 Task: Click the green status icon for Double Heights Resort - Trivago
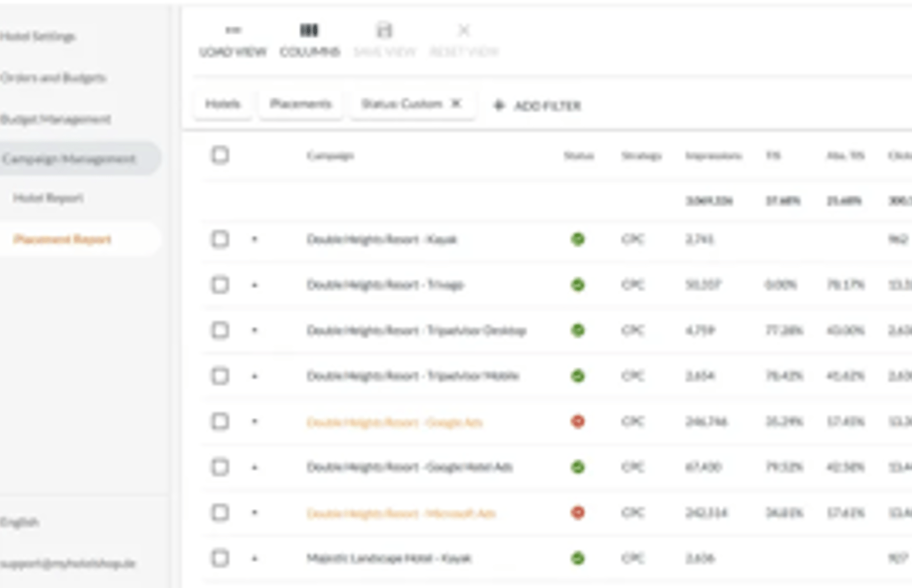(x=578, y=285)
